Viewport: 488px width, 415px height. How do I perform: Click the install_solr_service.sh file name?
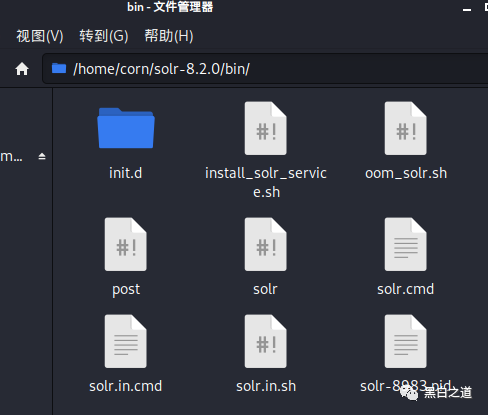pos(266,182)
